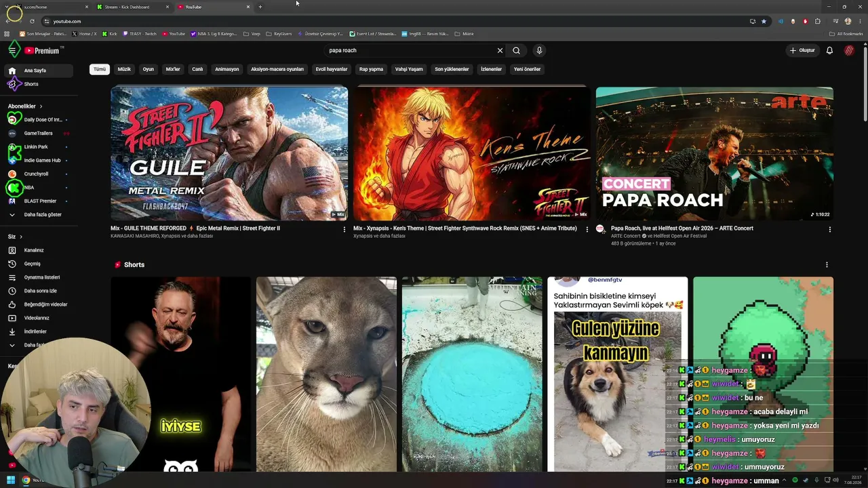Open Videolarınız in the sidebar
Viewport: 868px width, 488px height.
coord(37,318)
